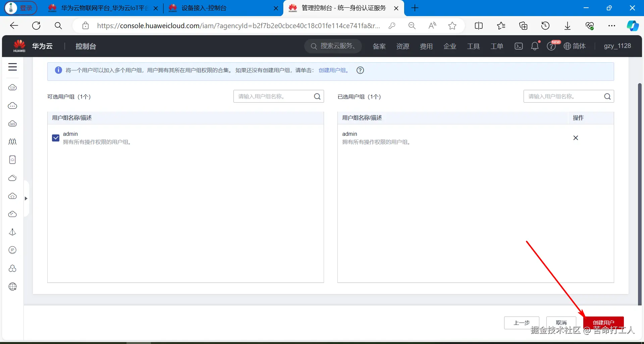The height and width of the screenshot is (344, 644).
Task: Toggle the bookmark star for this page
Action: click(452, 25)
